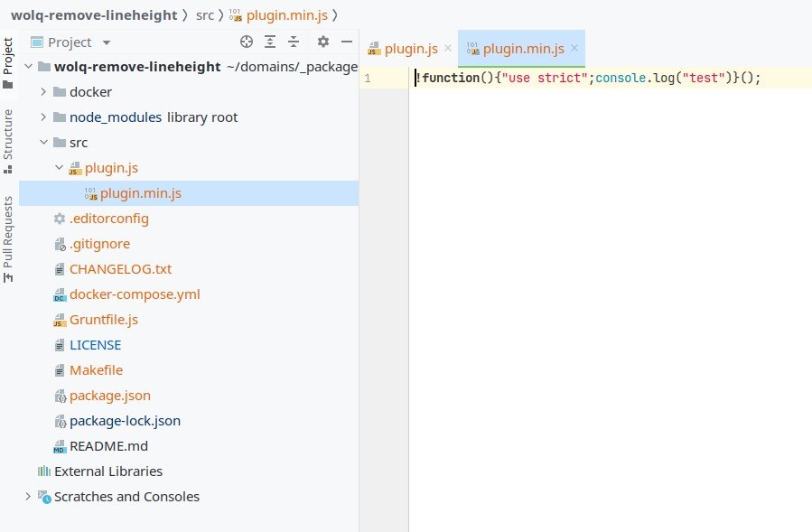The image size is (812, 532).
Task: Open project panel gear settings
Action: pyautogui.click(x=323, y=42)
